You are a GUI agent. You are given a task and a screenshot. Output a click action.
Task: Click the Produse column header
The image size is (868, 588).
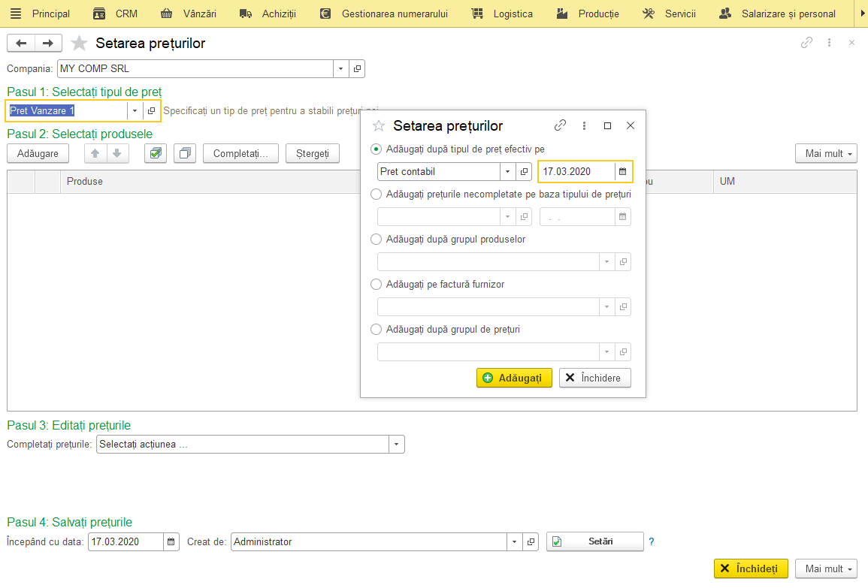[x=210, y=182]
